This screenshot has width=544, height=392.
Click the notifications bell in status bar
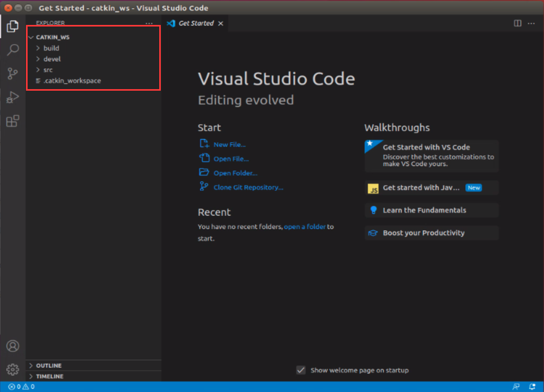532,387
